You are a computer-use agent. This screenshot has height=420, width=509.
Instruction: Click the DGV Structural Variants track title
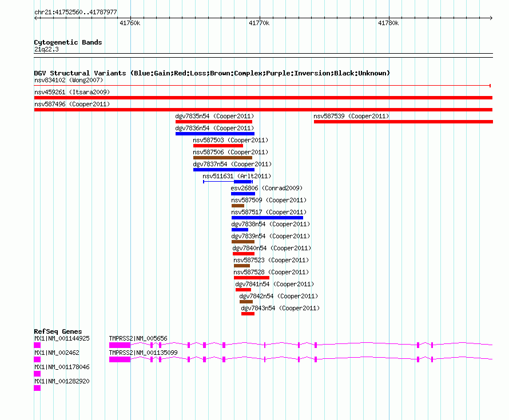(212, 73)
